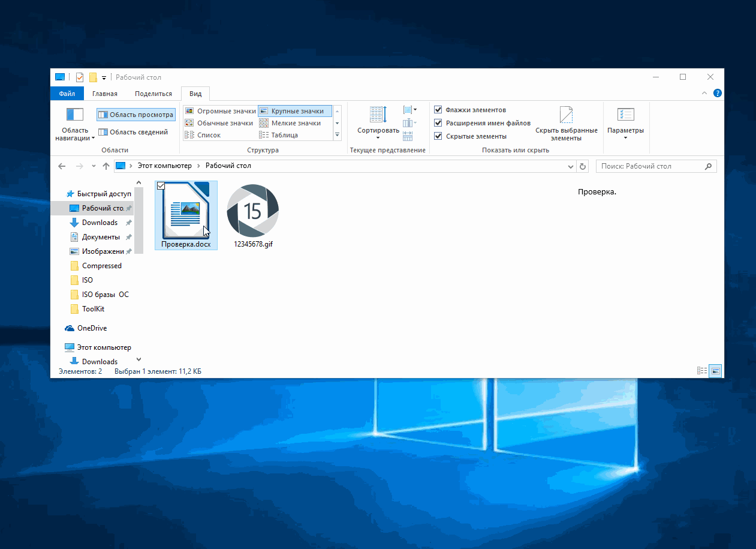
Task: Uncheck Флажки элементов checkbox
Action: 438,110
